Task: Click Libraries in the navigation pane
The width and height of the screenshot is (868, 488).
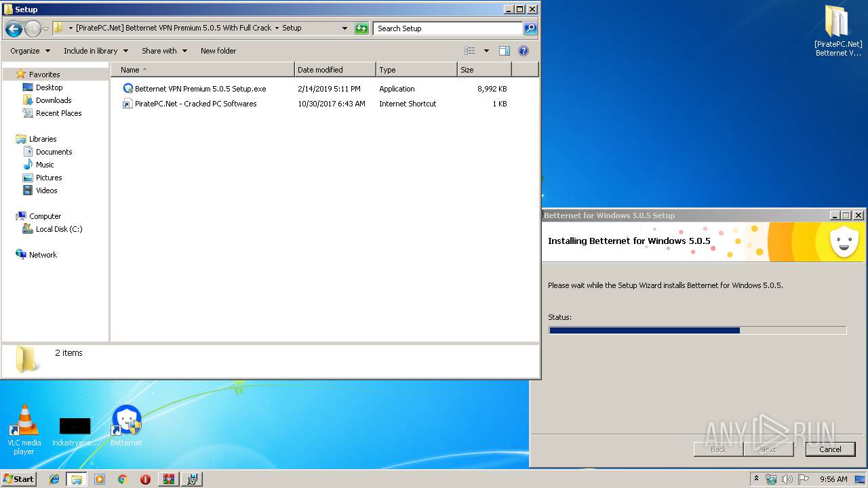Action: (43, 139)
